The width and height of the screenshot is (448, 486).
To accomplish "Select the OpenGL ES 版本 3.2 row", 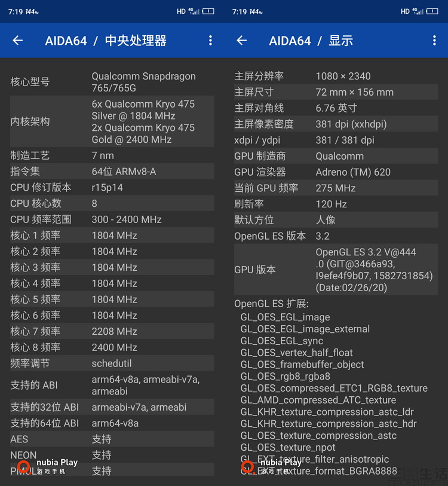I will pos(336,236).
